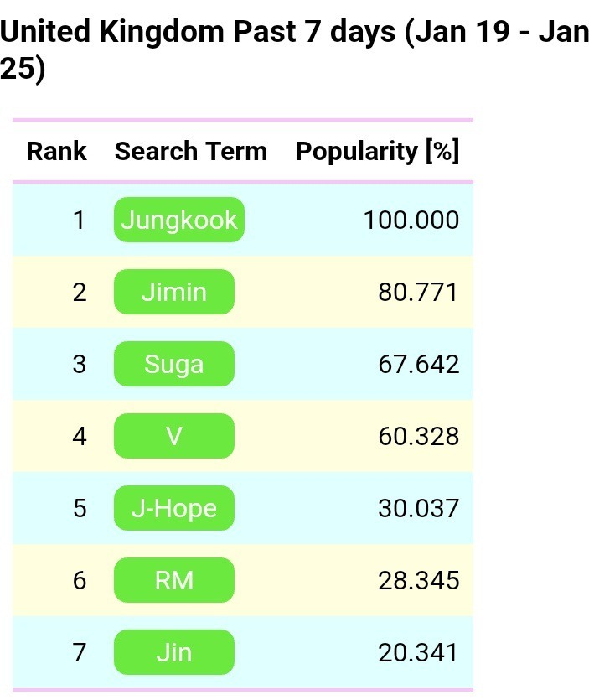Click the Jin search term button
Image resolution: width=589 pixels, height=700 pixels.
(174, 652)
